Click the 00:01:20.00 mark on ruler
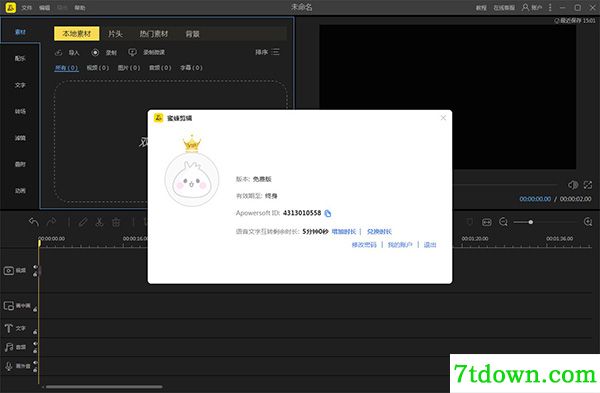This screenshot has width=600, height=393. pos(474,238)
